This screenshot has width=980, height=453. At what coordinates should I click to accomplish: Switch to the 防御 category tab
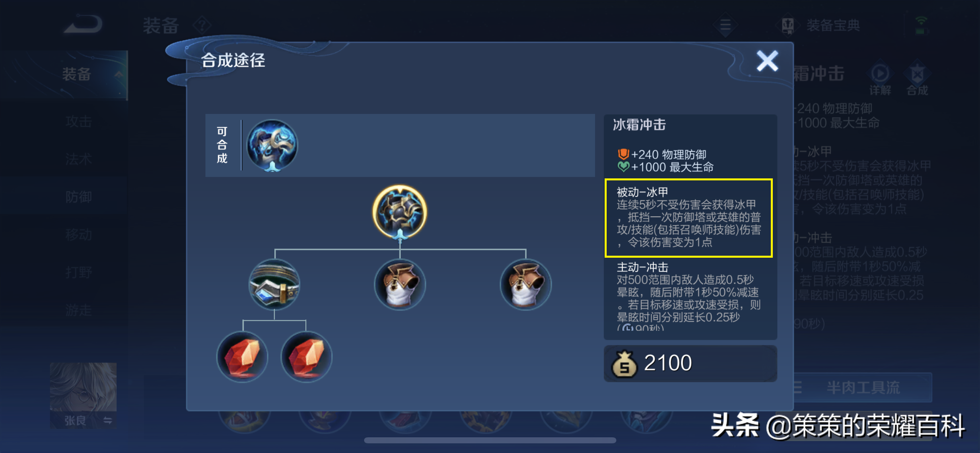click(x=79, y=197)
